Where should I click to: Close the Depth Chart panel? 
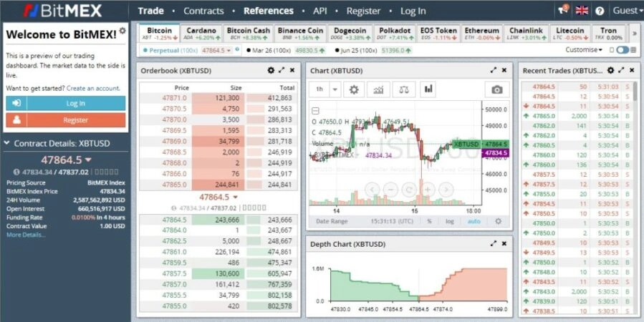tap(504, 244)
